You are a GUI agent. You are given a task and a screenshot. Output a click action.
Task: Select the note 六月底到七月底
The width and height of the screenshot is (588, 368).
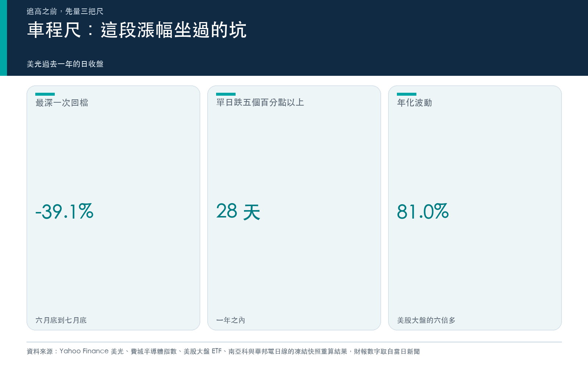click(61, 320)
